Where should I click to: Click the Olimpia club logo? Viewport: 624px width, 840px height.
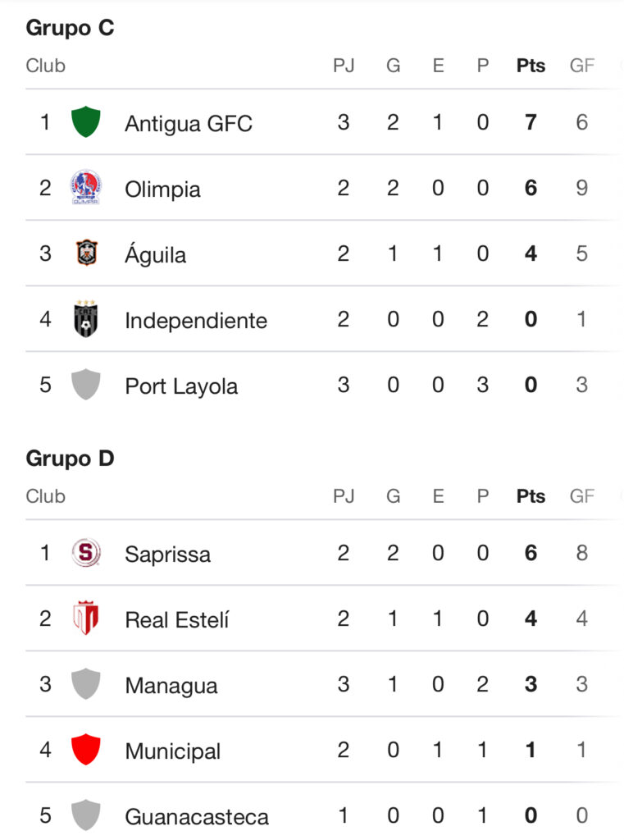86,188
